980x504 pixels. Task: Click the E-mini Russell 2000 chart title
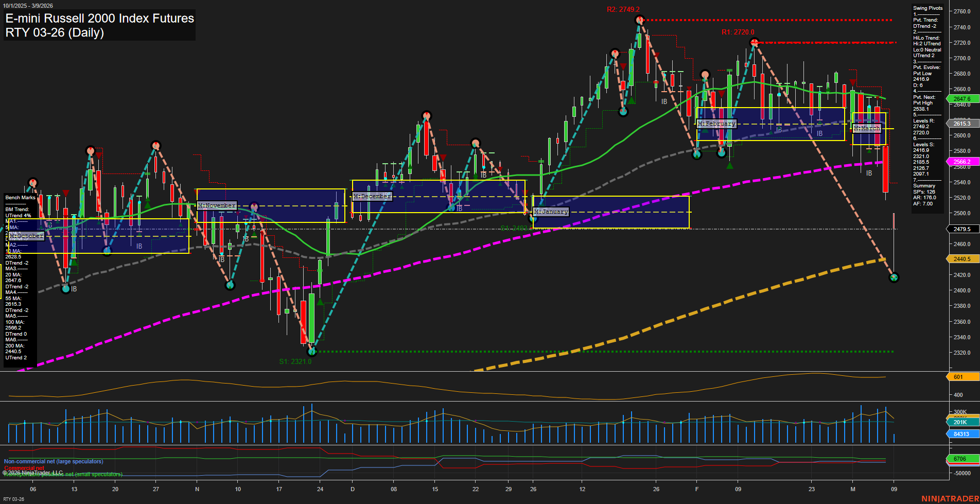tap(99, 19)
